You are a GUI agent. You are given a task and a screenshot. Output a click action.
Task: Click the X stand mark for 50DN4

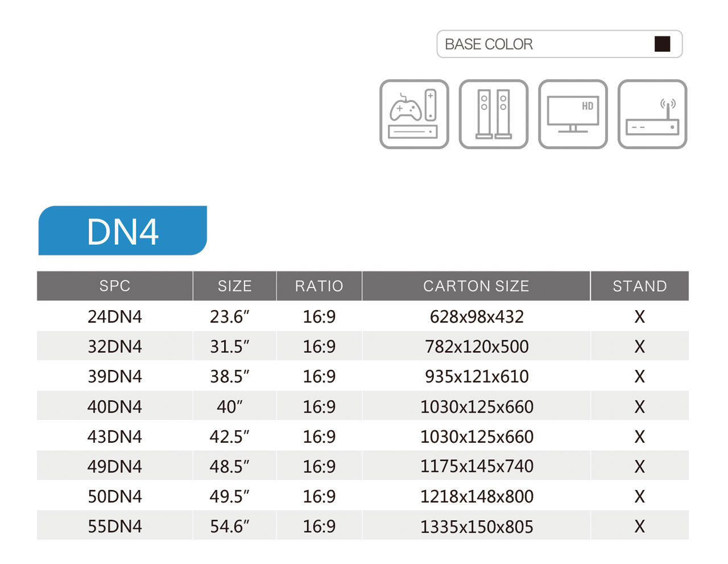(x=639, y=497)
